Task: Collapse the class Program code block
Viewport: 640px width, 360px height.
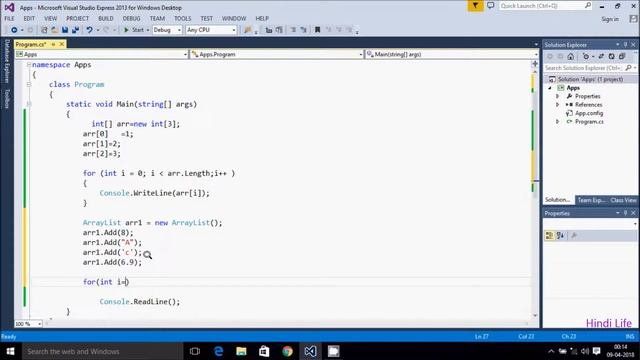Action: click(29, 84)
